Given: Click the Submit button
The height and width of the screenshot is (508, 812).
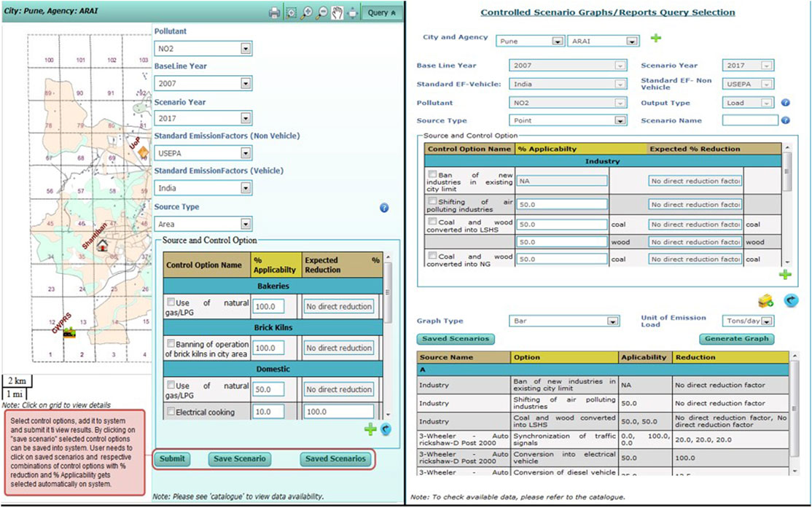Looking at the screenshot, I should (x=172, y=459).
